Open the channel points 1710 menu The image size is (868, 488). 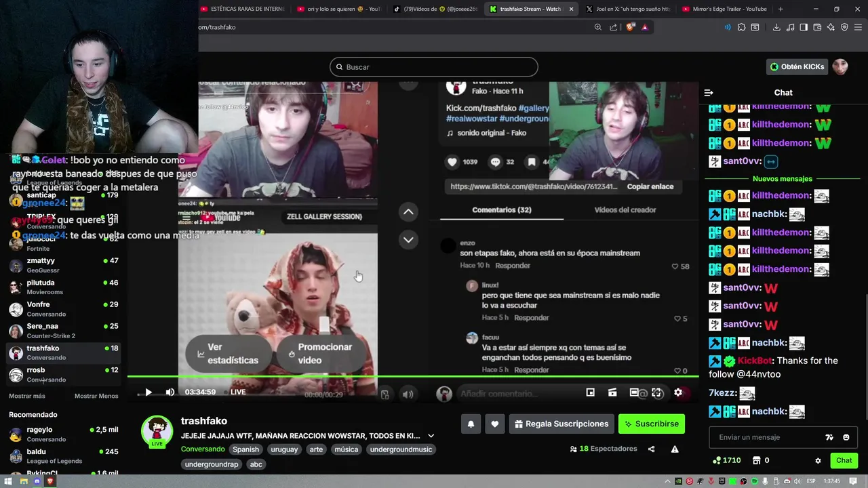click(726, 460)
